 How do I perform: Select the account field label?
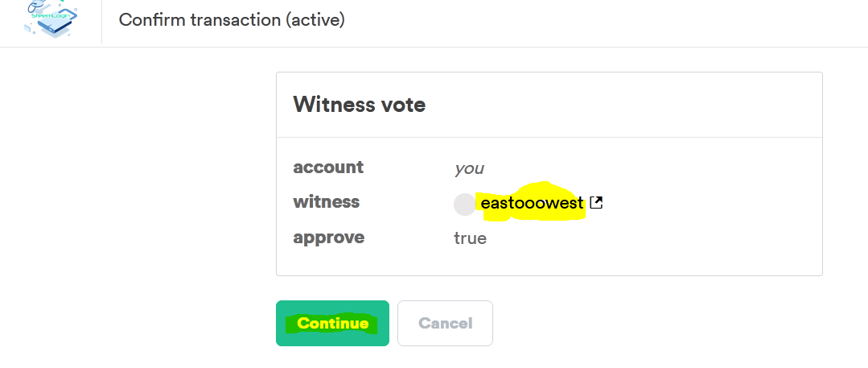click(328, 167)
